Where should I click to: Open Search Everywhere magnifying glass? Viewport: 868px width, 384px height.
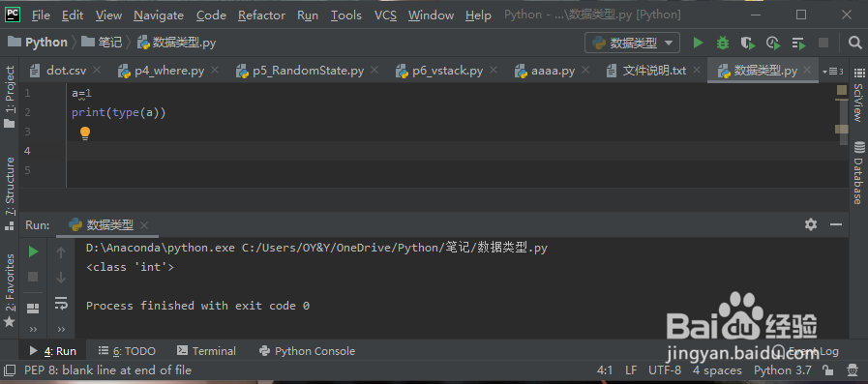coord(854,43)
